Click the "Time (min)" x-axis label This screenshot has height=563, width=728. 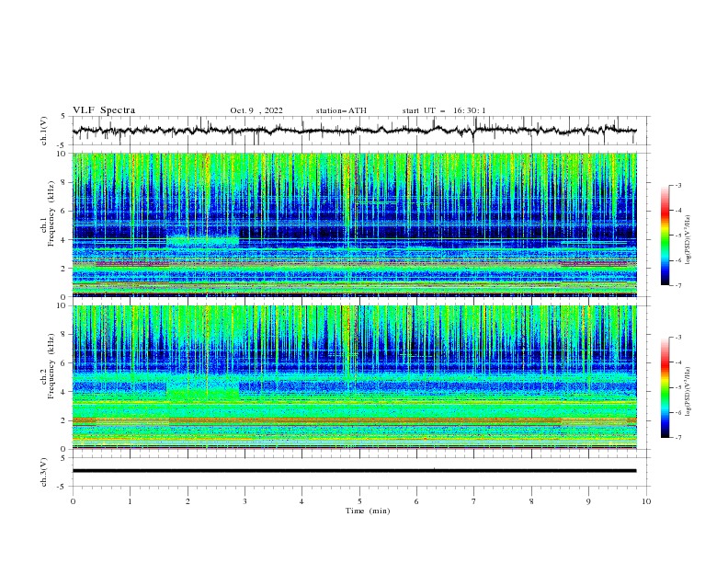368,511
